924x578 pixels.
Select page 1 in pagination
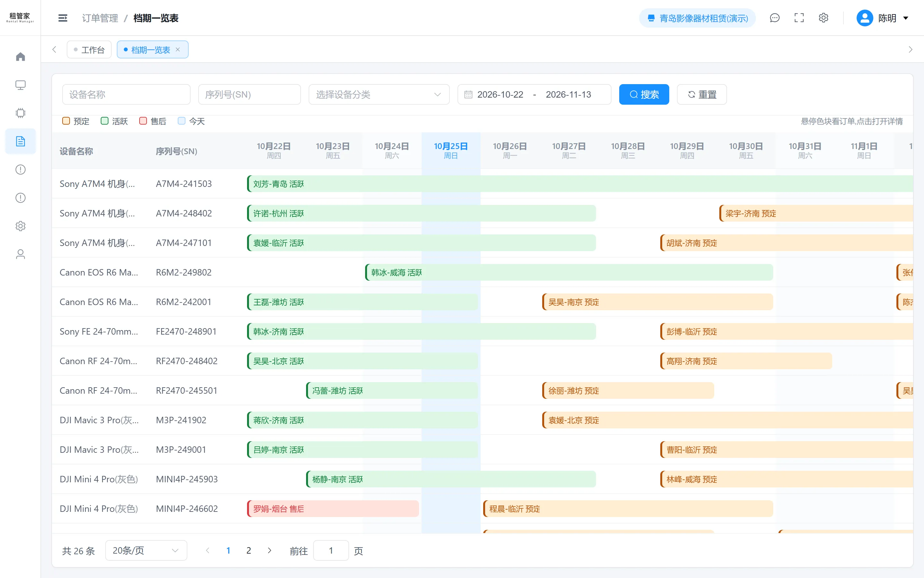[x=228, y=550]
